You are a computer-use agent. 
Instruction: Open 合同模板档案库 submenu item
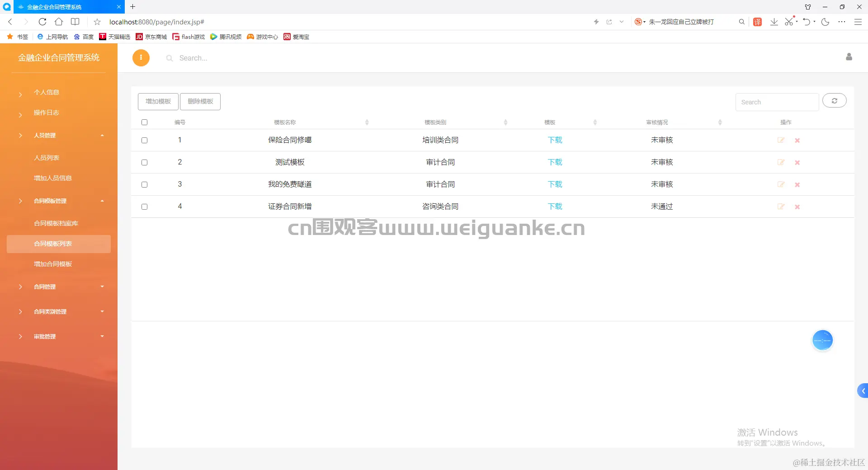click(x=56, y=223)
